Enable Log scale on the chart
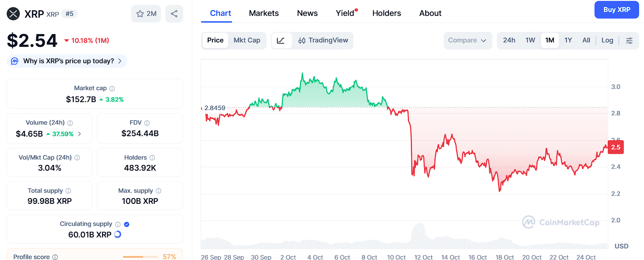This screenshot has height=260, width=644. click(607, 40)
